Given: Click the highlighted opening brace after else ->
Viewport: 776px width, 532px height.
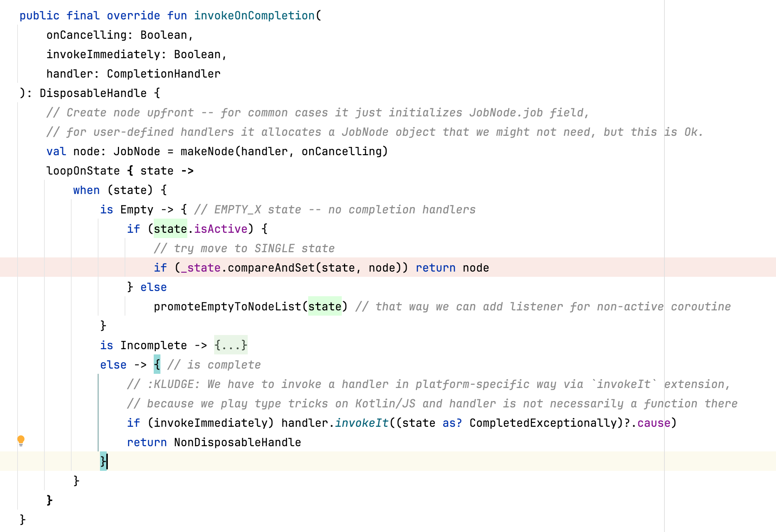Looking at the screenshot, I should tap(157, 364).
